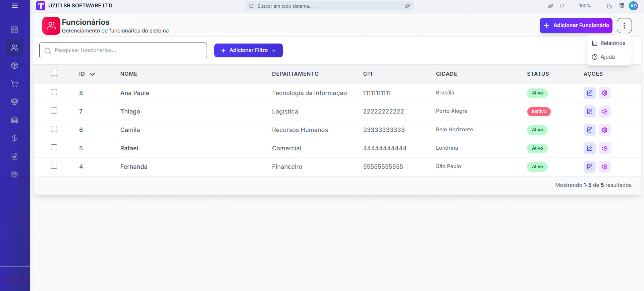Viewport: 644px width, 291px height.
Task: Open the dollar sign finance icon
Action: (x=14, y=138)
